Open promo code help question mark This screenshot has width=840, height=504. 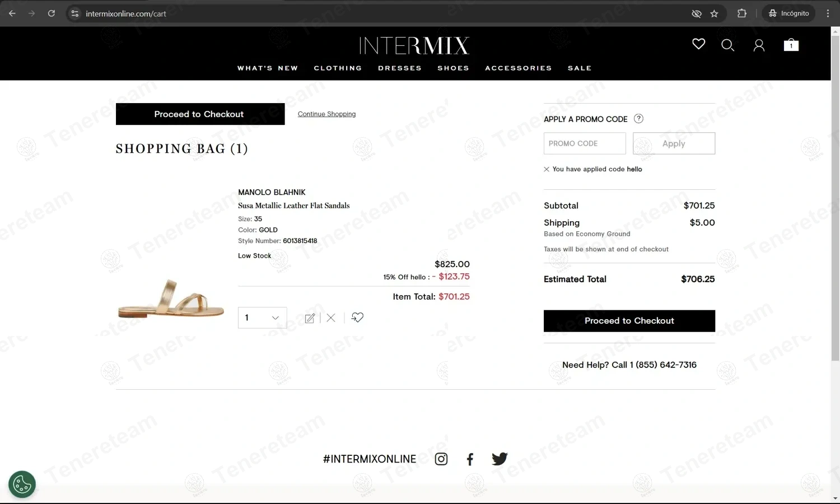638,119
